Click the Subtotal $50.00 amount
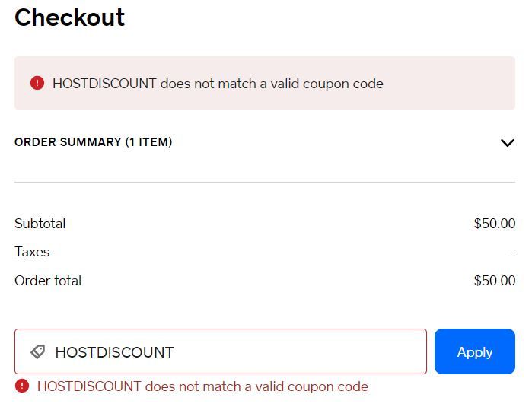This screenshot has width=532, height=407. tap(494, 224)
